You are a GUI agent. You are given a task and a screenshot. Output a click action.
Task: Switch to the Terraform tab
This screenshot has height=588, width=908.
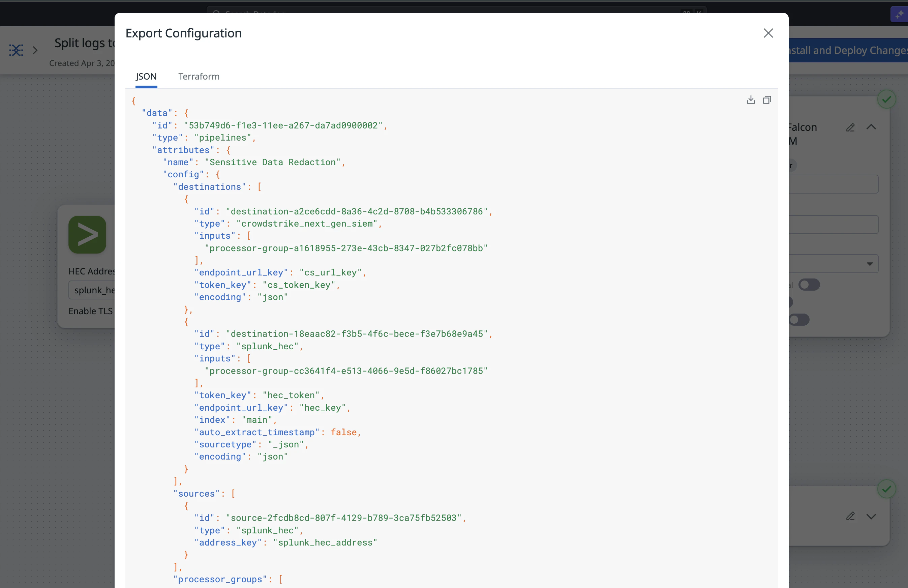point(199,76)
